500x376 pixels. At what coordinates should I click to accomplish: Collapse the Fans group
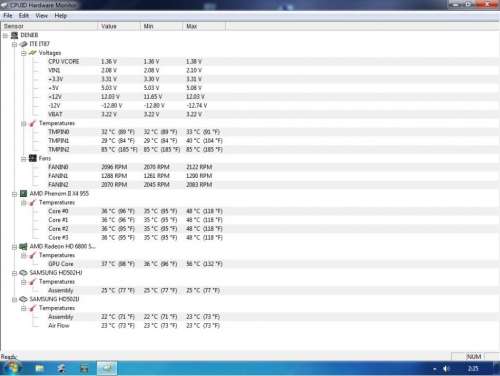point(24,159)
